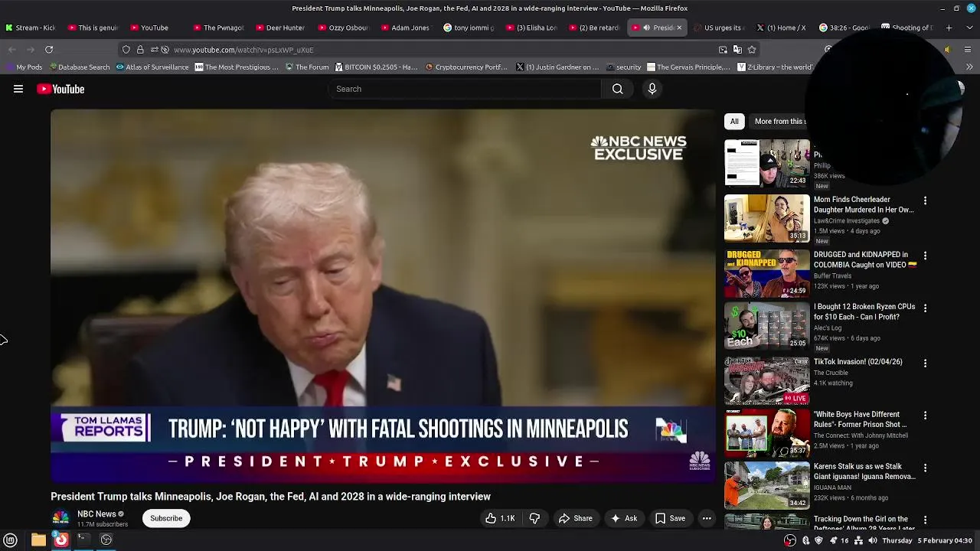Open OBS Studio from the taskbar

tap(106, 540)
